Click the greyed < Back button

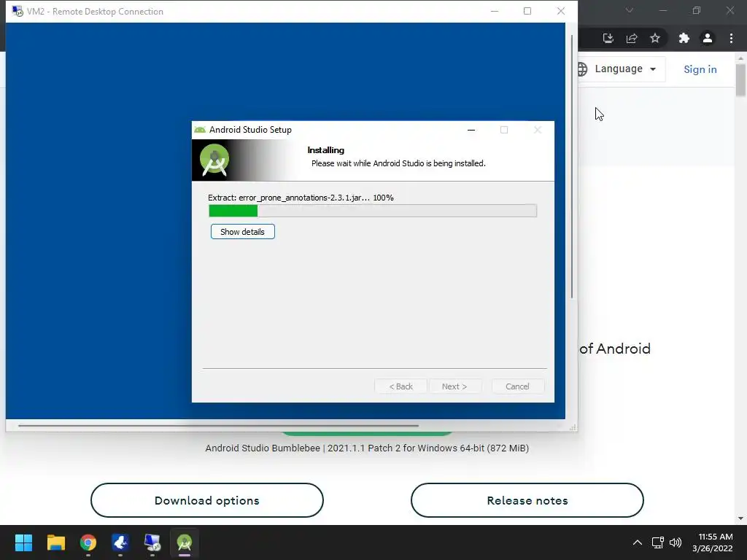coord(400,386)
